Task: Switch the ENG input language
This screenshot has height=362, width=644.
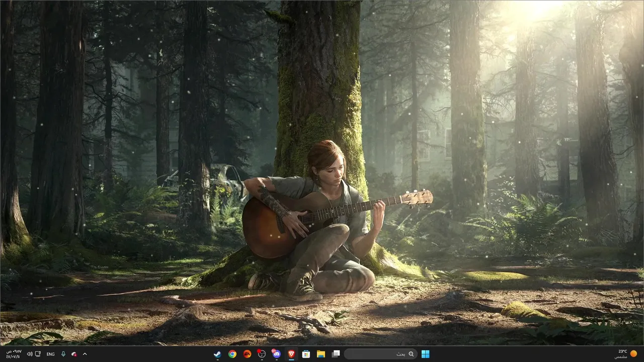Action: (x=50, y=354)
